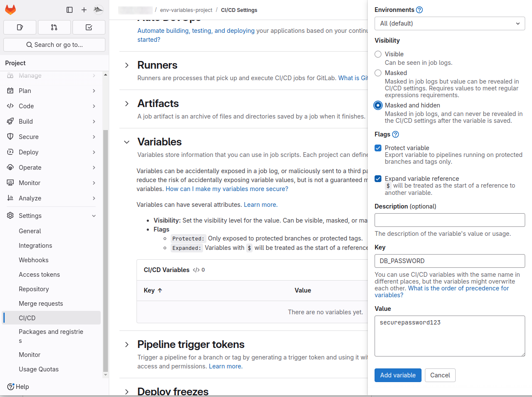Click Automate building, testing, deploying link
This screenshot has height=397, width=532.
point(196,31)
